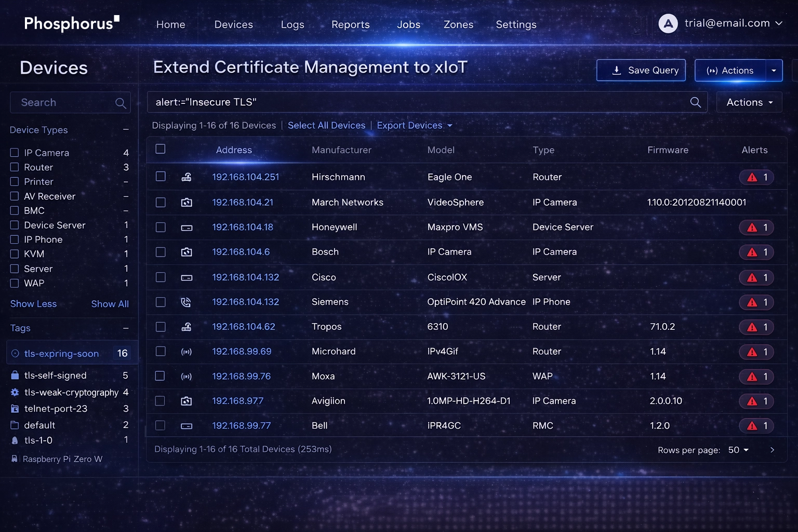Click inside the sidebar Search field
The width and height of the screenshot is (798, 532).
click(62, 102)
